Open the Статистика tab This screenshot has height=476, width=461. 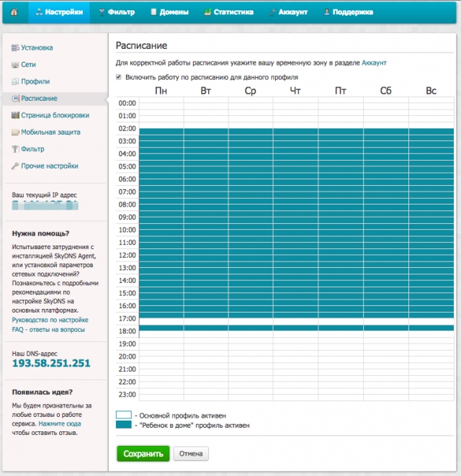(228, 12)
